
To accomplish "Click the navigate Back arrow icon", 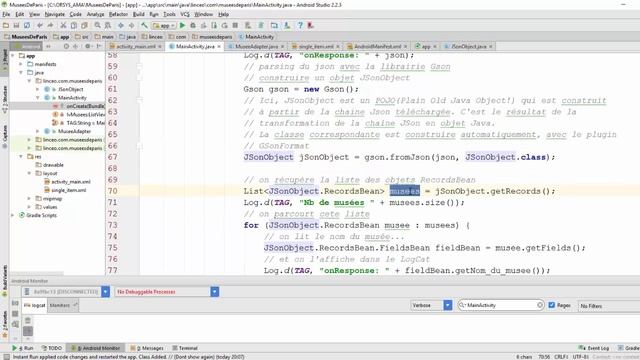I will [121, 25].
